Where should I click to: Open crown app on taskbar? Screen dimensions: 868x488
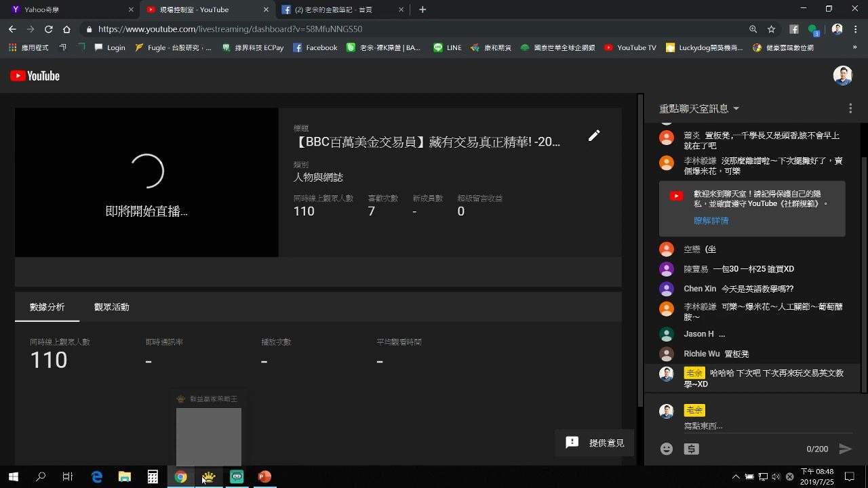click(x=209, y=476)
